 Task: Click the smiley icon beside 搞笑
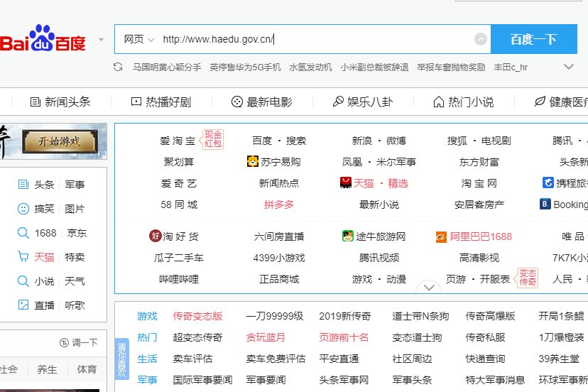pos(23,209)
